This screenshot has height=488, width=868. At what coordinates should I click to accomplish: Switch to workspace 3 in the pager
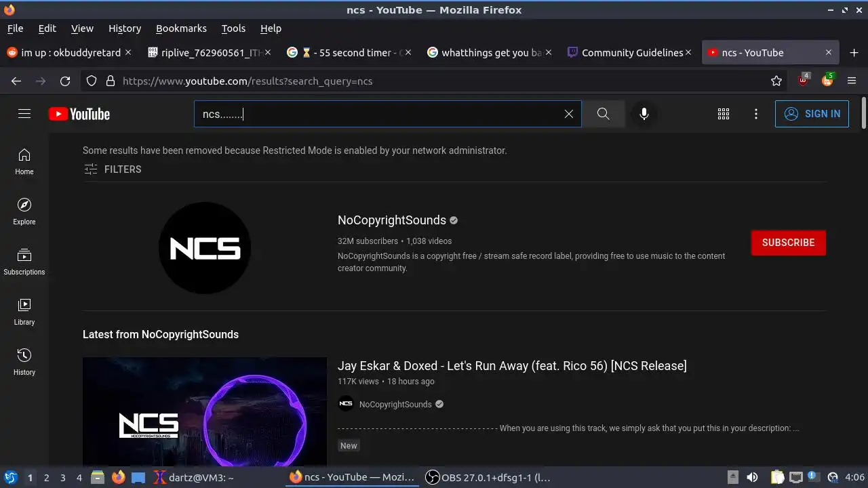[x=62, y=477]
